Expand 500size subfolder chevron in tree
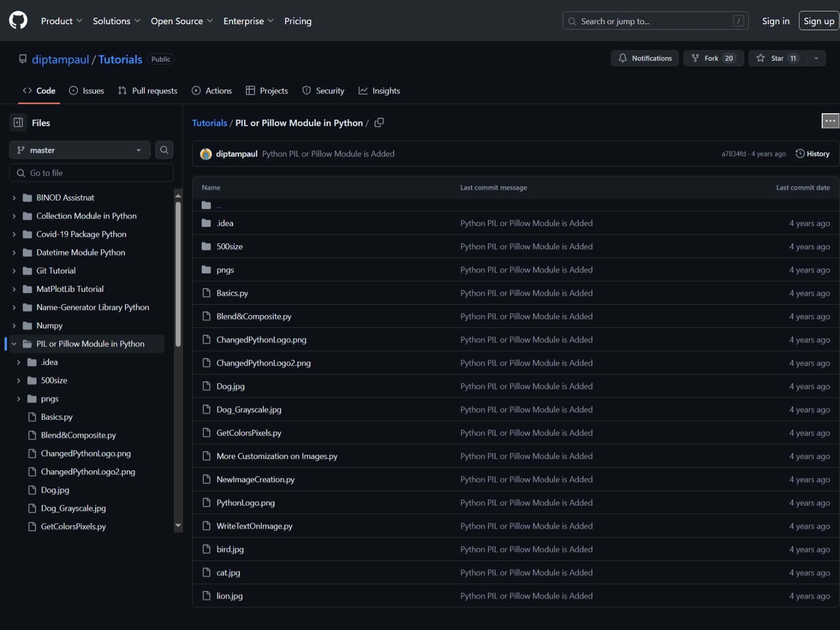 pyautogui.click(x=18, y=381)
